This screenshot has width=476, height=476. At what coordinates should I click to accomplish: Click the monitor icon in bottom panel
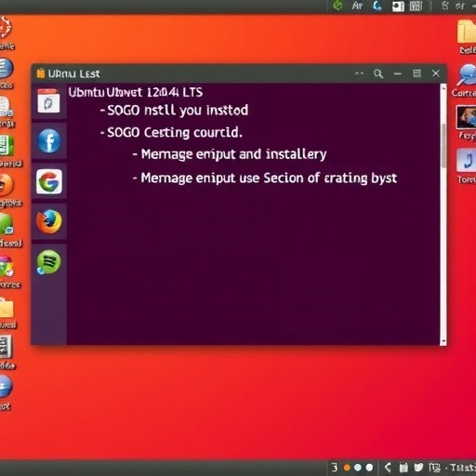[434, 468]
